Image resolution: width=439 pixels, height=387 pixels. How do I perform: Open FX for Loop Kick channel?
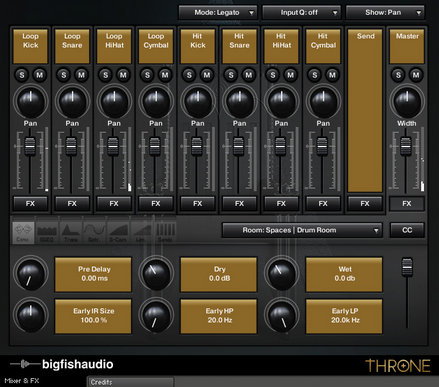point(30,203)
